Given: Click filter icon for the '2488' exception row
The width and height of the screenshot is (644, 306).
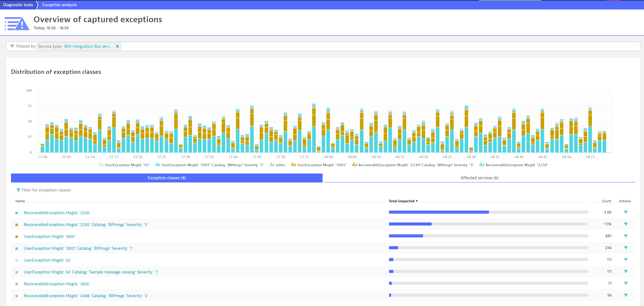Looking at the screenshot, I should (x=626, y=295).
